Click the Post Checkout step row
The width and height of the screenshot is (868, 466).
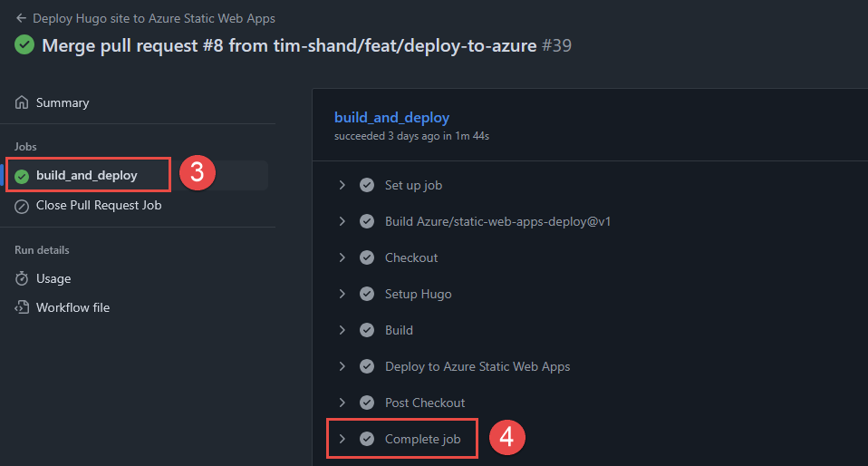point(425,403)
